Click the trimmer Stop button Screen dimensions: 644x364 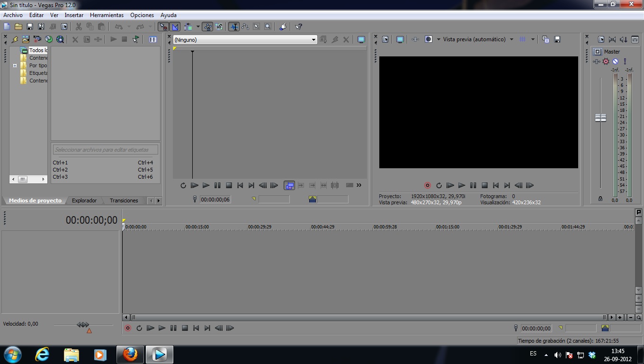(229, 185)
